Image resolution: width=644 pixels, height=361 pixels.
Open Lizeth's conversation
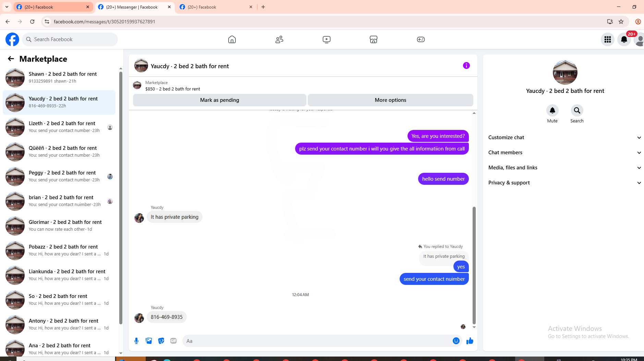pyautogui.click(x=59, y=127)
